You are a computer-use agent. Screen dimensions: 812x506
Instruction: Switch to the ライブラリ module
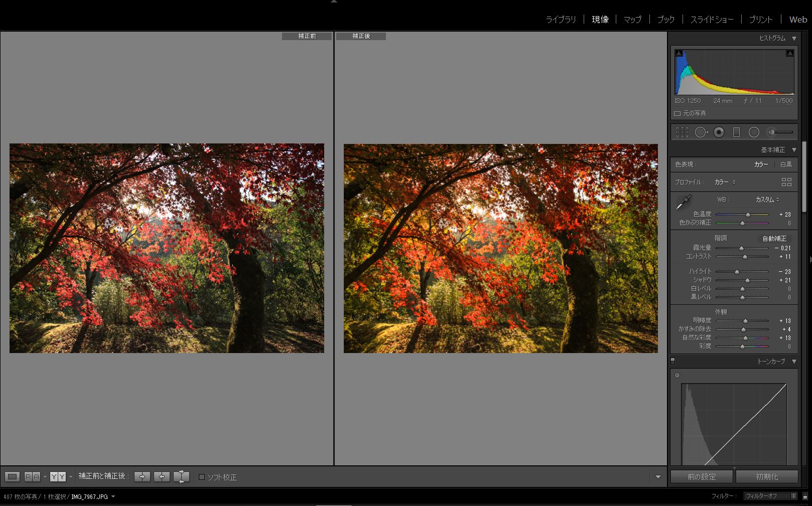pyautogui.click(x=561, y=20)
